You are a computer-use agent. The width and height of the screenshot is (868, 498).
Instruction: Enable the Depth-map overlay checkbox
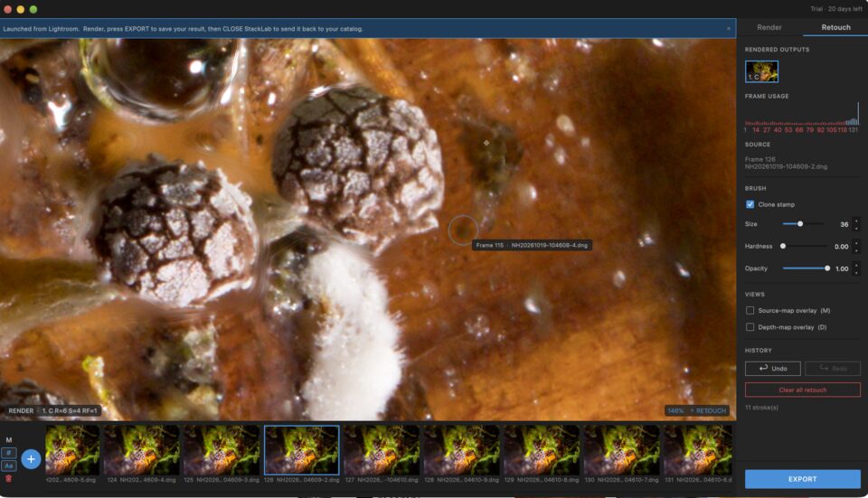(750, 327)
